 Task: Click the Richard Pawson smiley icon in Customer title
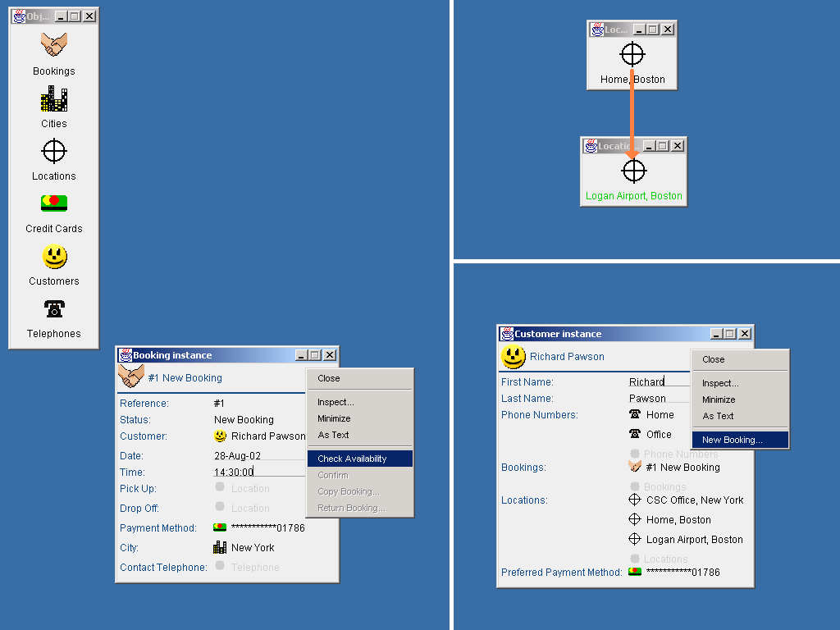coord(513,357)
